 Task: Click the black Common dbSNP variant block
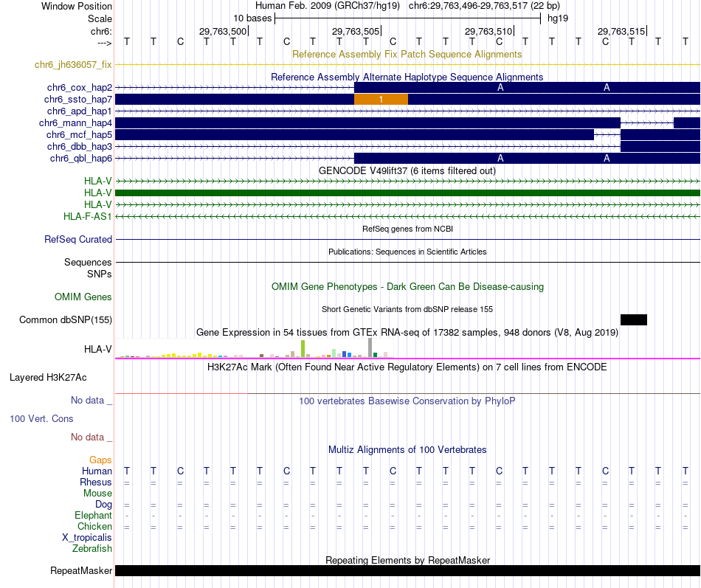tap(634, 319)
